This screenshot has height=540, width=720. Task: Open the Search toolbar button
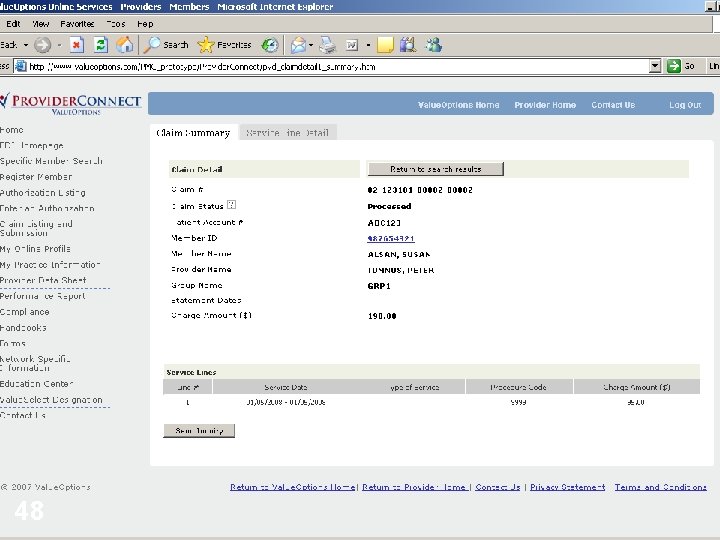(166, 45)
